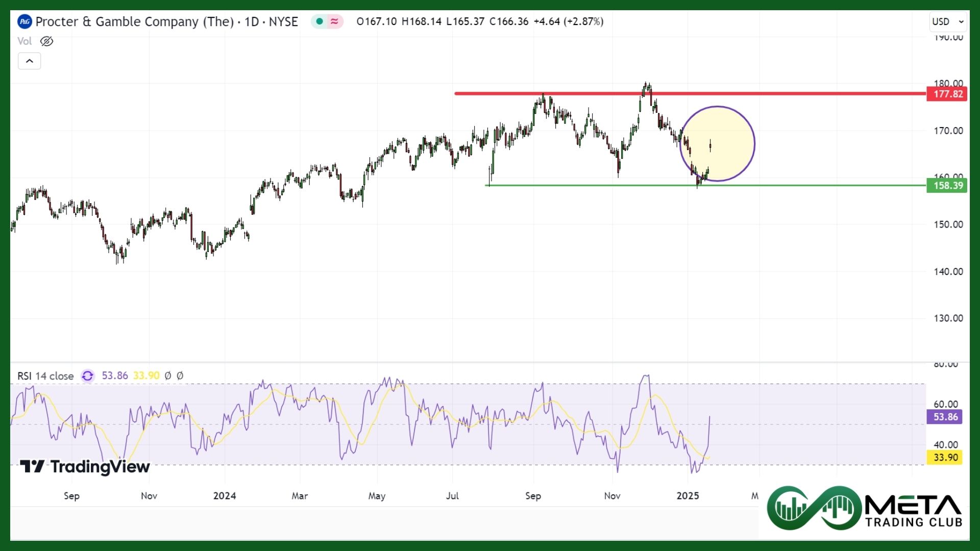
Task: Collapse the indicator legend with the chevron button
Action: point(30,61)
